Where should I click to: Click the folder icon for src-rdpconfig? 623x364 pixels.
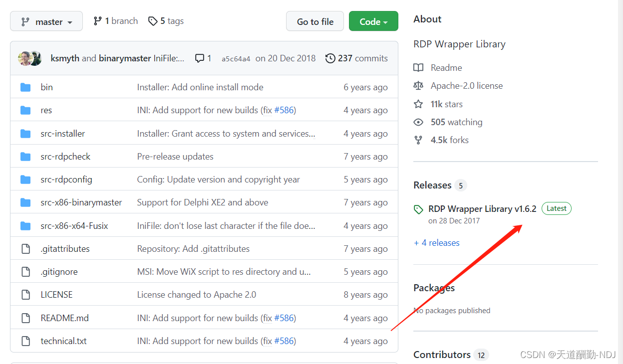click(25, 180)
